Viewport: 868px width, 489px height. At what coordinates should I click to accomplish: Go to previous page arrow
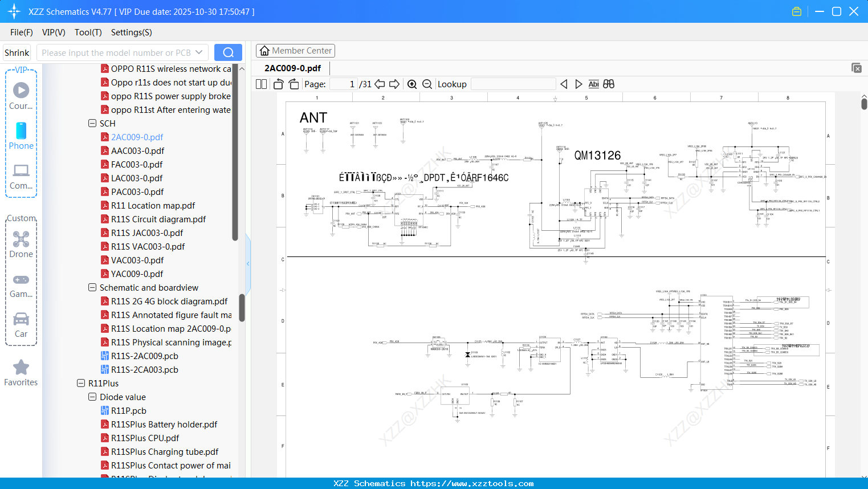coord(380,84)
